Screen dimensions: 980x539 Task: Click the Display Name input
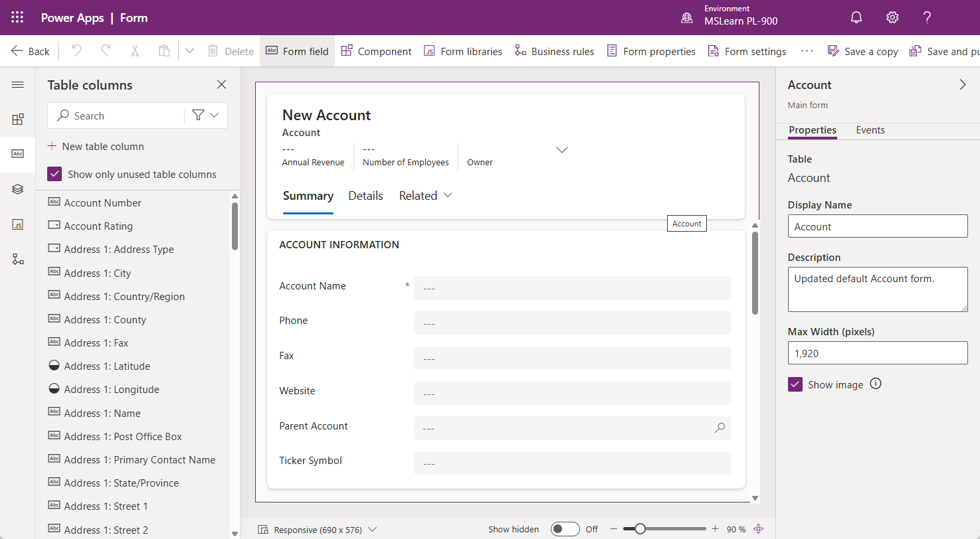pyautogui.click(x=878, y=226)
